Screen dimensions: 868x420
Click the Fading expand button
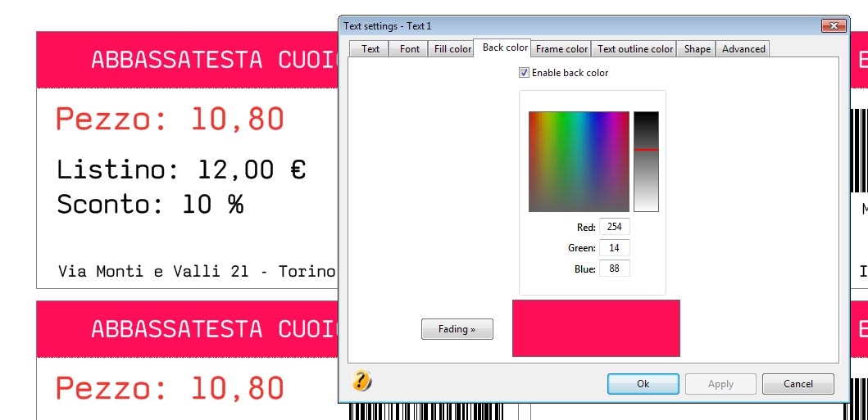(x=457, y=329)
